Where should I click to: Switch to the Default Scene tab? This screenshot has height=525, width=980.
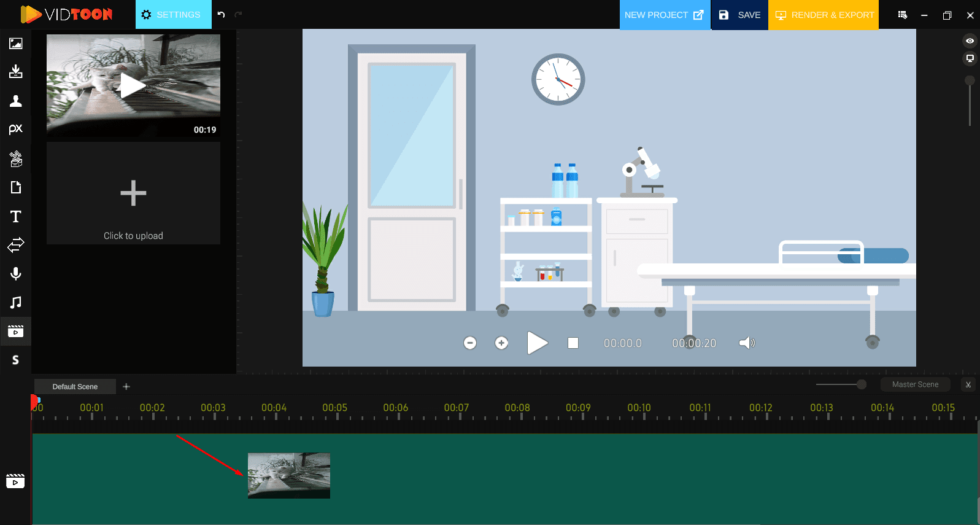pyautogui.click(x=75, y=386)
